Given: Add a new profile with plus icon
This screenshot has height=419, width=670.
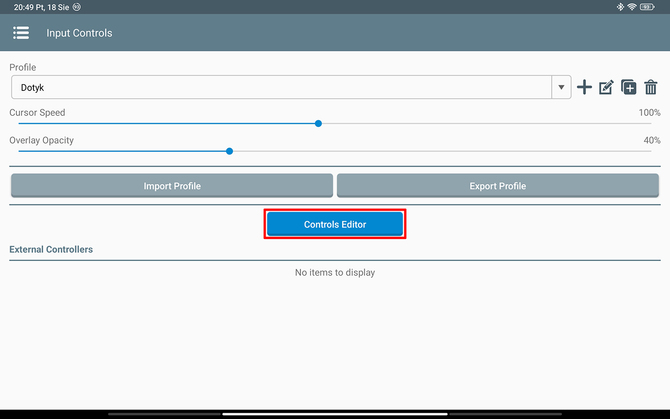Looking at the screenshot, I should 585,88.
